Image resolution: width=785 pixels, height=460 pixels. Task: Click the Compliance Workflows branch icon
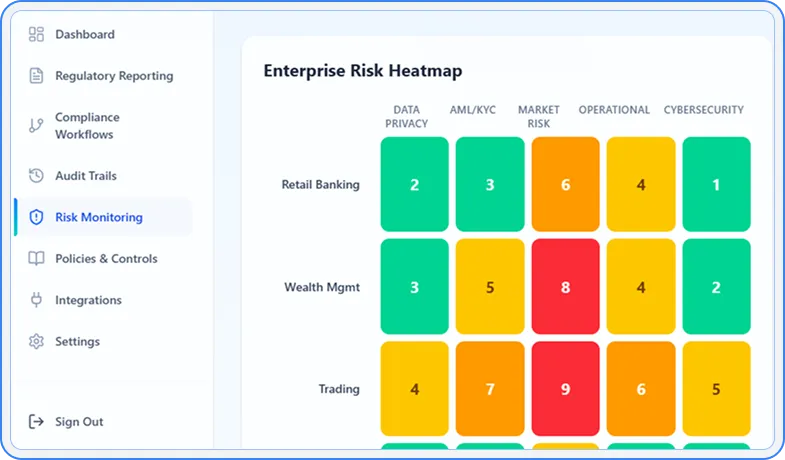(37, 126)
